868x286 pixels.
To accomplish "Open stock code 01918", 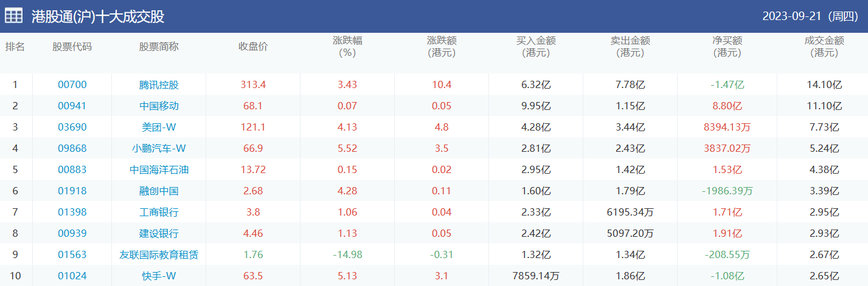I will (x=72, y=191).
